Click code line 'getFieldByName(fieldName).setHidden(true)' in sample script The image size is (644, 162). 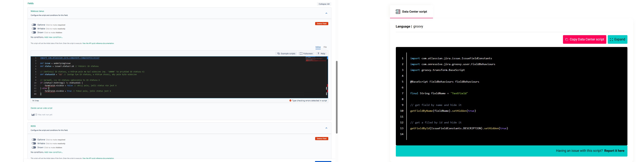pos(443,111)
